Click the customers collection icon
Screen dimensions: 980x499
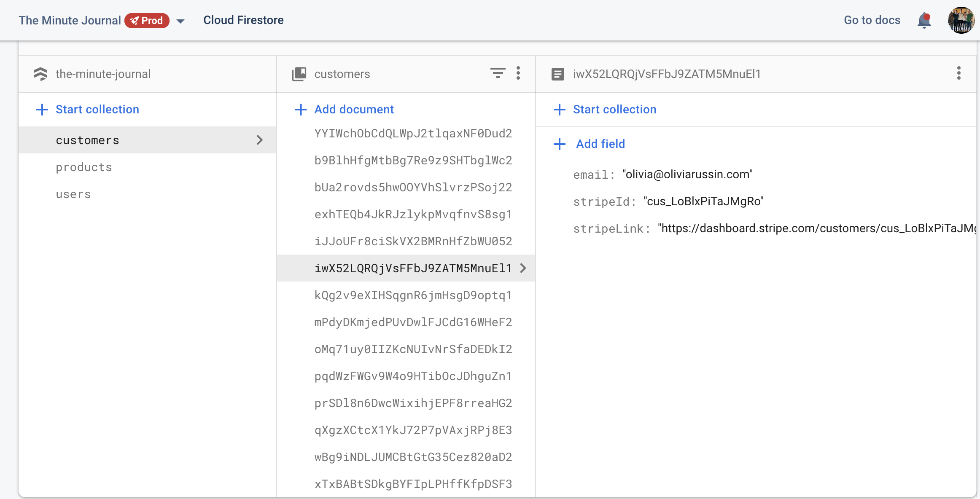click(299, 74)
